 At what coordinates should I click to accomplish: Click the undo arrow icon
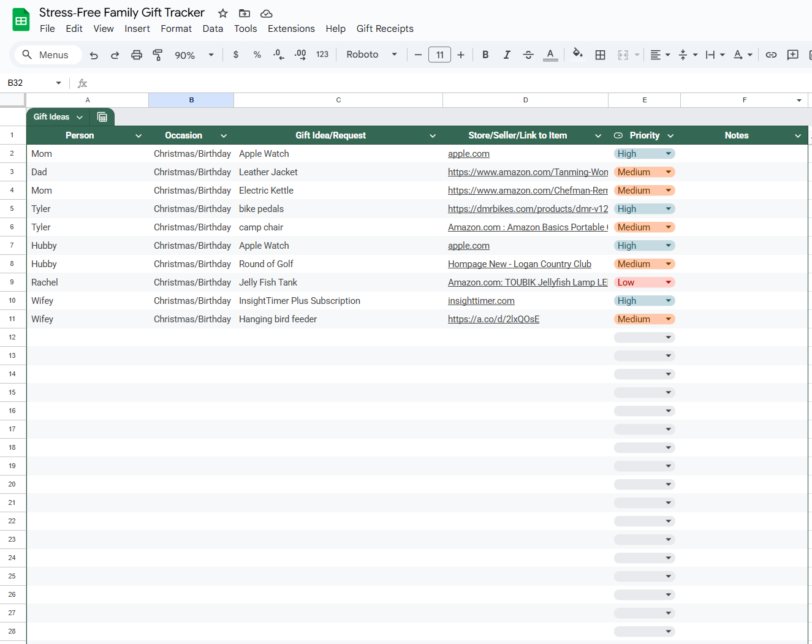(x=94, y=55)
